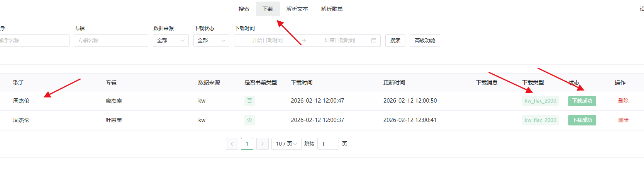Click the 专辑名称 input field
The image size is (644, 175).
(111, 41)
